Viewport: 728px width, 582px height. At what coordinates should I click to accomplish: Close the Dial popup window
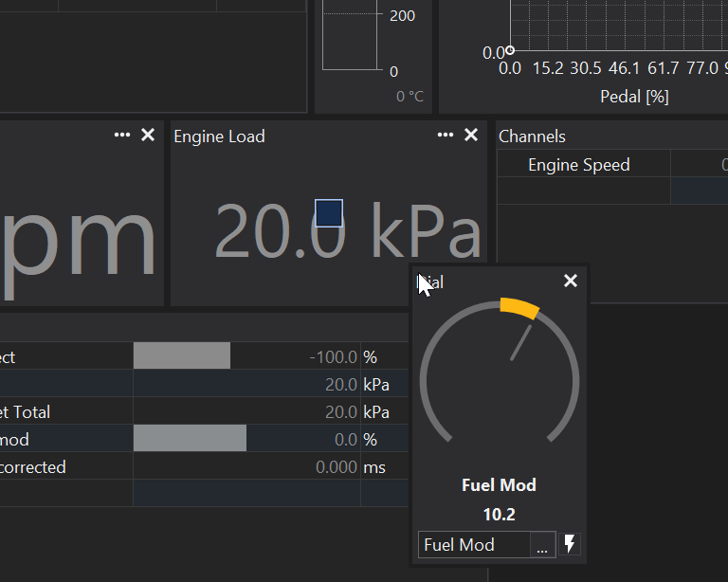570,281
